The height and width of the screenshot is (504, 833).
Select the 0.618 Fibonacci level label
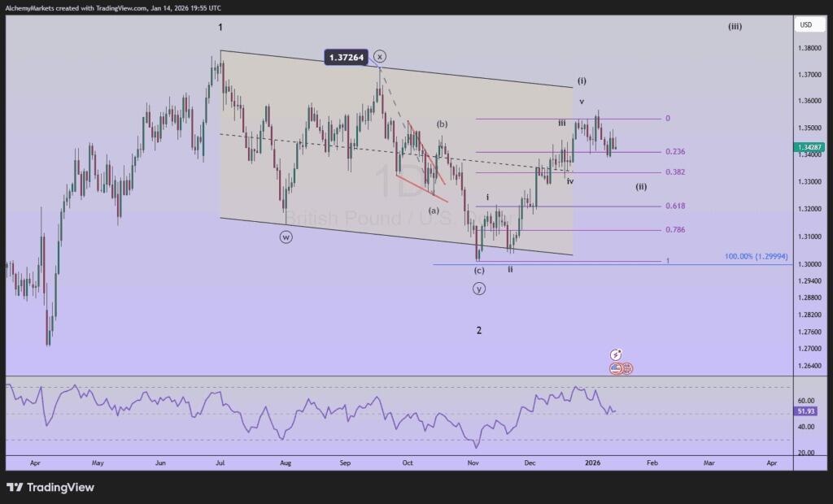point(674,206)
